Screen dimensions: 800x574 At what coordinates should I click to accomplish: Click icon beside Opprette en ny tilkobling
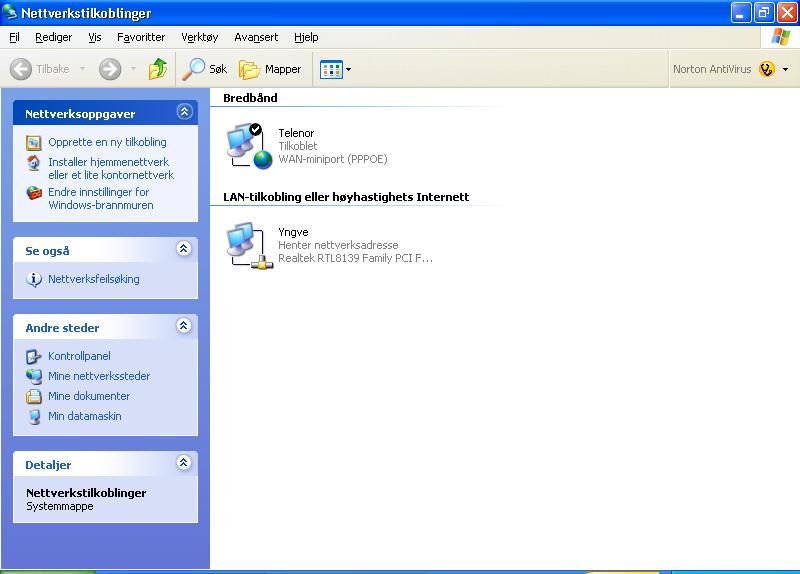click(34, 143)
